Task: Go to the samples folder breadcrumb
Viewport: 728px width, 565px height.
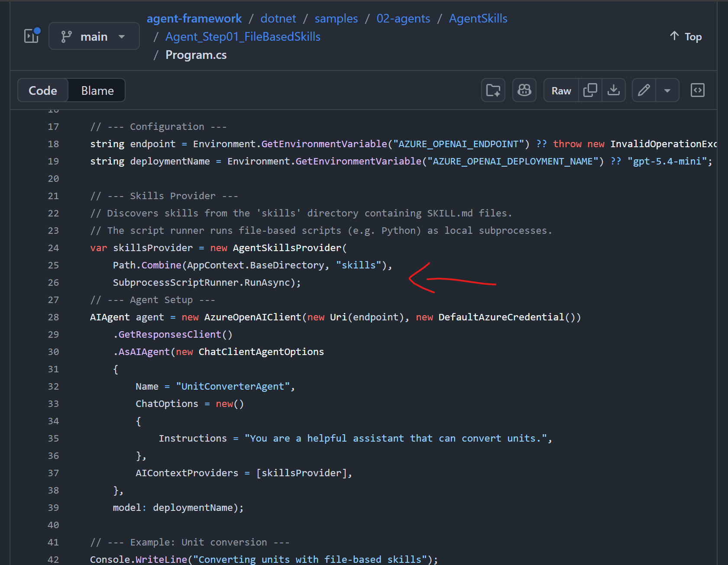Action: [x=336, y=19]
